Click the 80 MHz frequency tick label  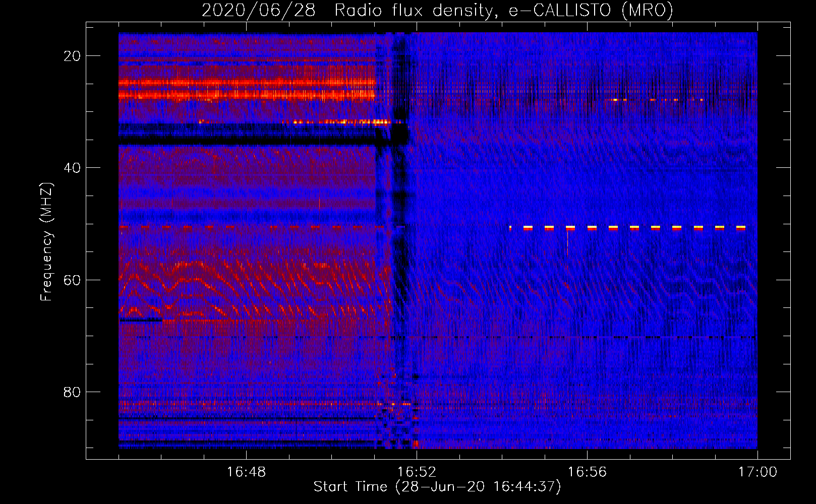tap(72, 392)
